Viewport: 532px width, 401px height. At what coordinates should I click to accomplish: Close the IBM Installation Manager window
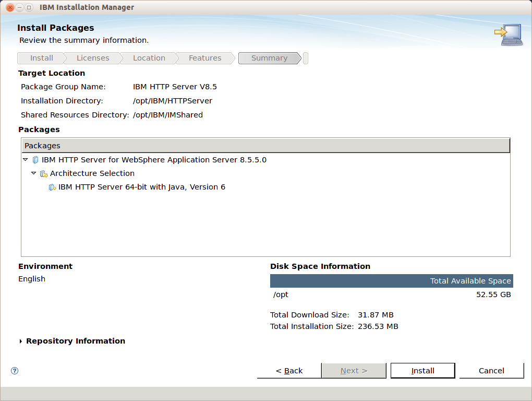coord(10,7)
